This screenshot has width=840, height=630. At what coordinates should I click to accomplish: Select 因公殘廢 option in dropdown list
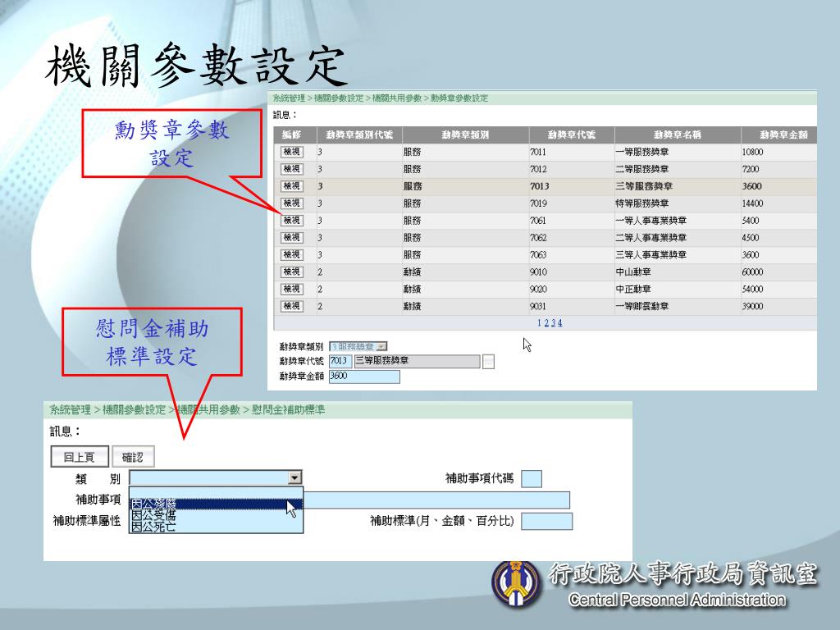pyautogui.click(x=217, y=504)
